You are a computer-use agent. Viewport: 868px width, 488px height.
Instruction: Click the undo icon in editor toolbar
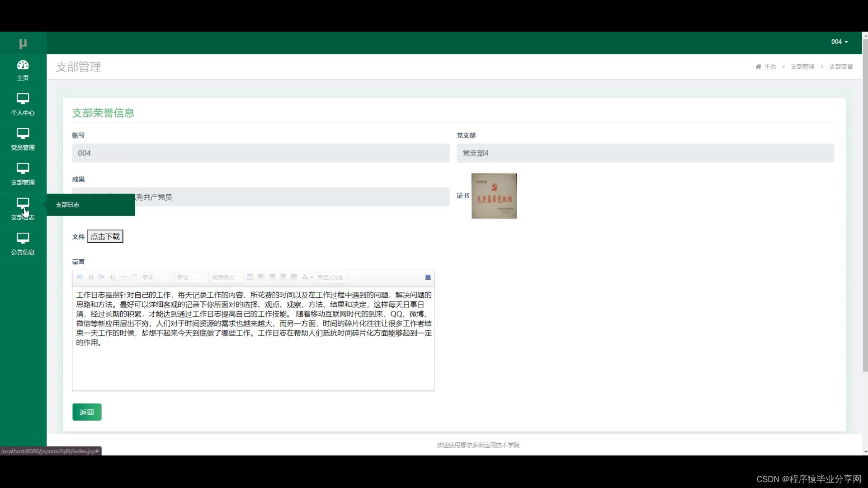pyautogui.click(x=80, y=277)
